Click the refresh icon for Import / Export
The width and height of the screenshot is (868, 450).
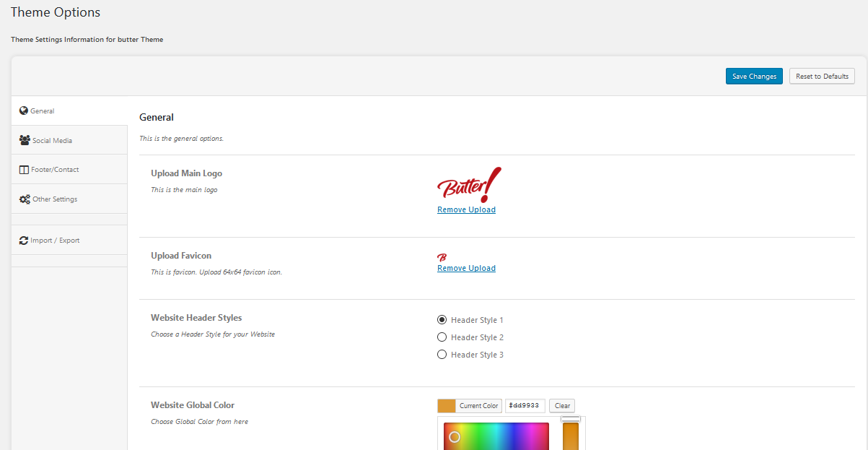point(24,241)
